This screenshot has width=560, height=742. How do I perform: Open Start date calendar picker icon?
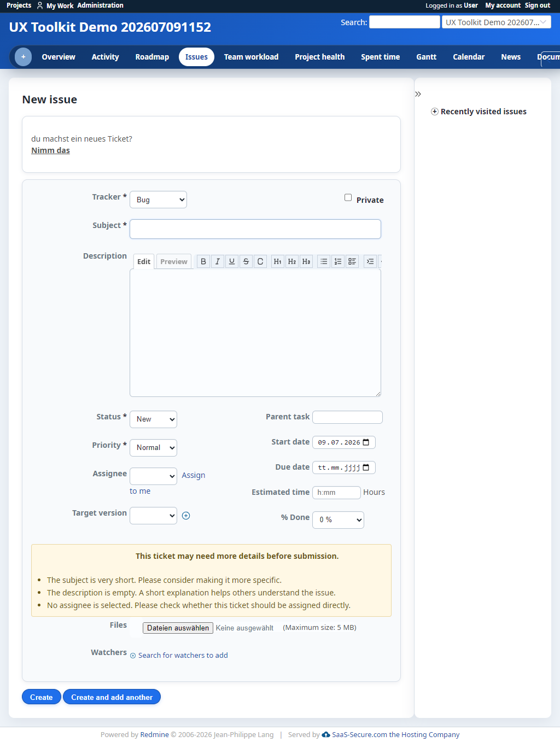(366, 442)
